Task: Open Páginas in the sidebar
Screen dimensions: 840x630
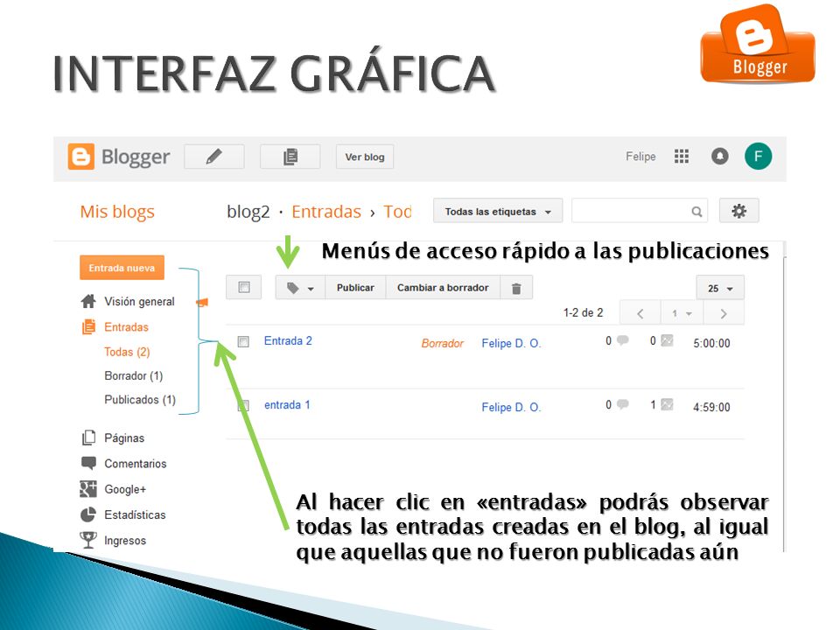Action: point(124,438)
